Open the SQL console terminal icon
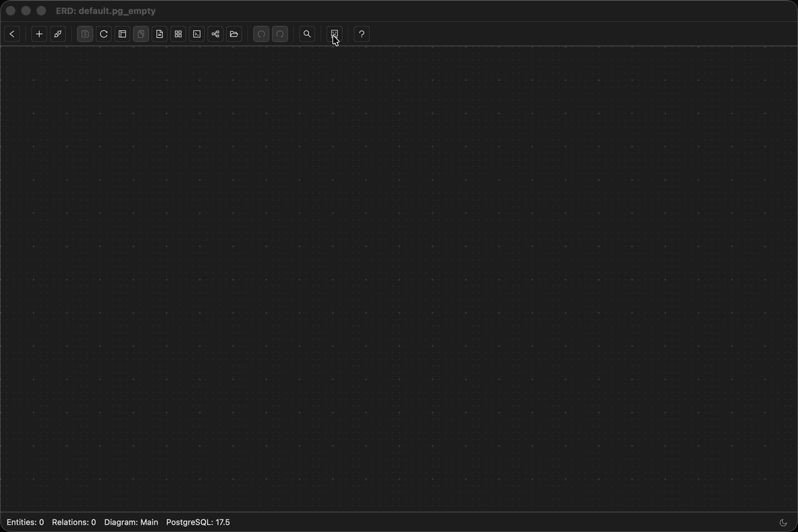Screen dimensions: 798x532 [196, 34]
